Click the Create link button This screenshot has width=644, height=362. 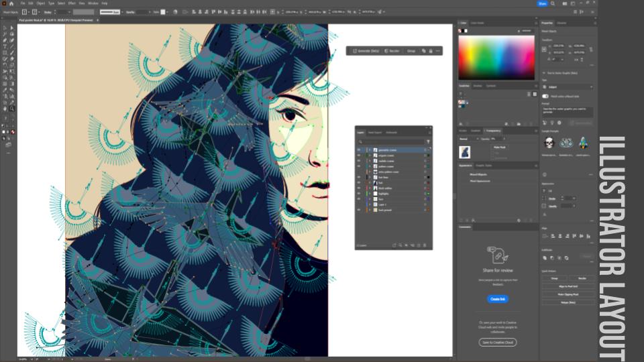(497, 299)
